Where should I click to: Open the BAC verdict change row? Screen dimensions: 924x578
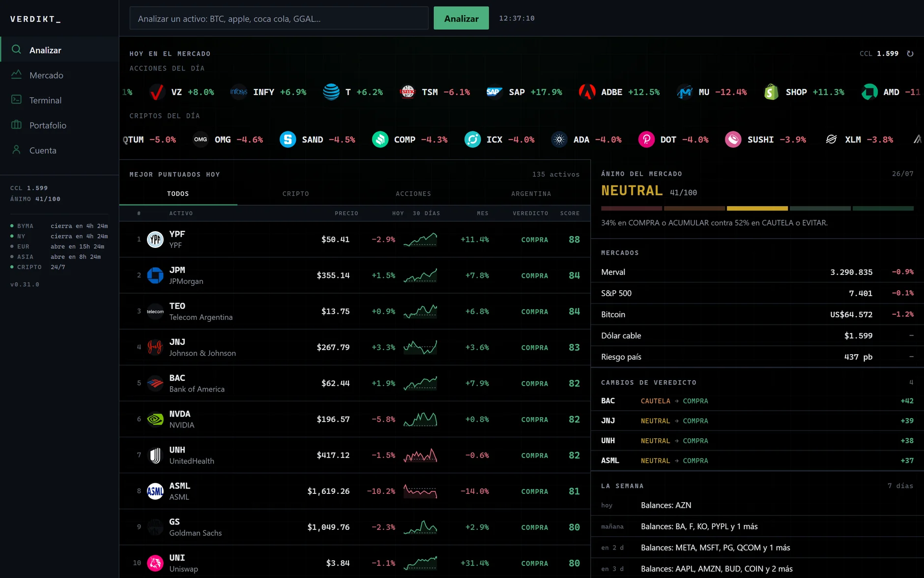tap(757, 401)
